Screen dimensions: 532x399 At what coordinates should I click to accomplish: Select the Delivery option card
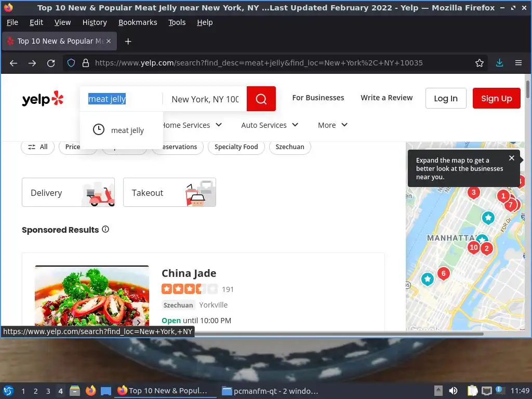point(68,192)
